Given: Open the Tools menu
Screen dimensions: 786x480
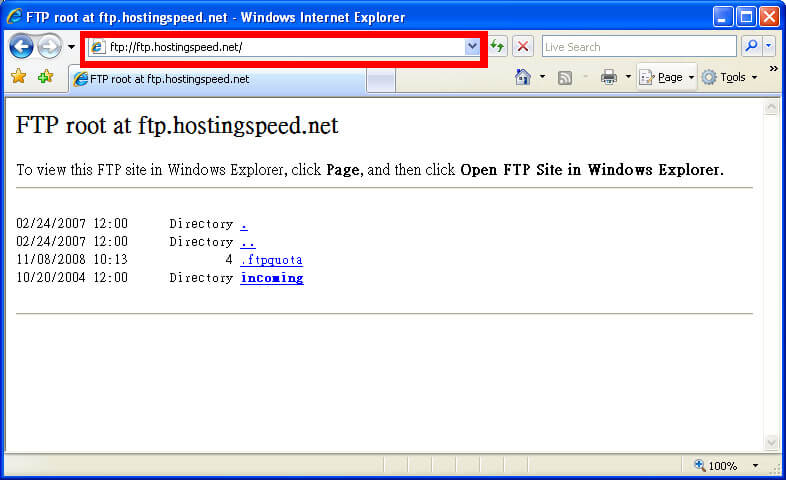Looking at the screenshot, I should [729, 77].
